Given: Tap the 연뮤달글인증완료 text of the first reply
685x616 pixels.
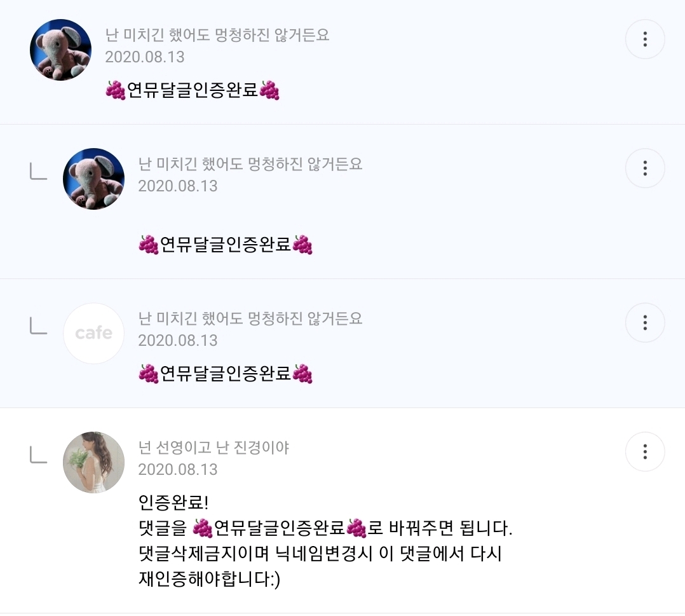Looking at the screenshot, I should (x=226, y=245).
